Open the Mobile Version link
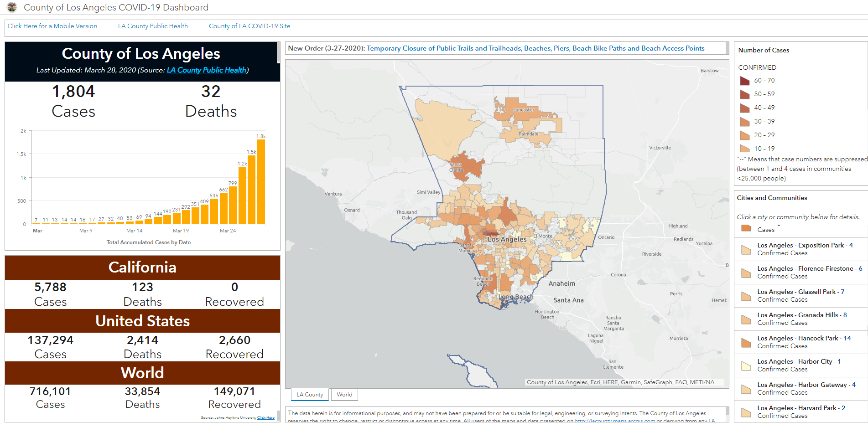Viewport: 868px width, 427px height. click(x=52, y=26)
